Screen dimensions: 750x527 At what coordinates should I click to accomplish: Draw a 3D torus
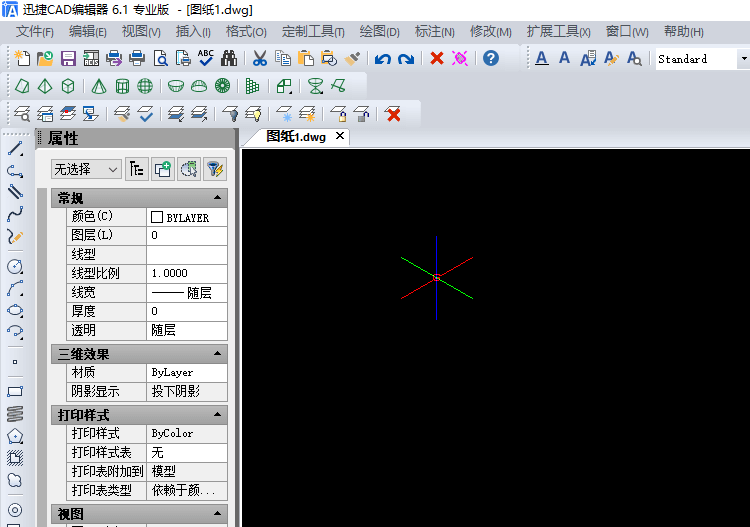click(222, 86)
